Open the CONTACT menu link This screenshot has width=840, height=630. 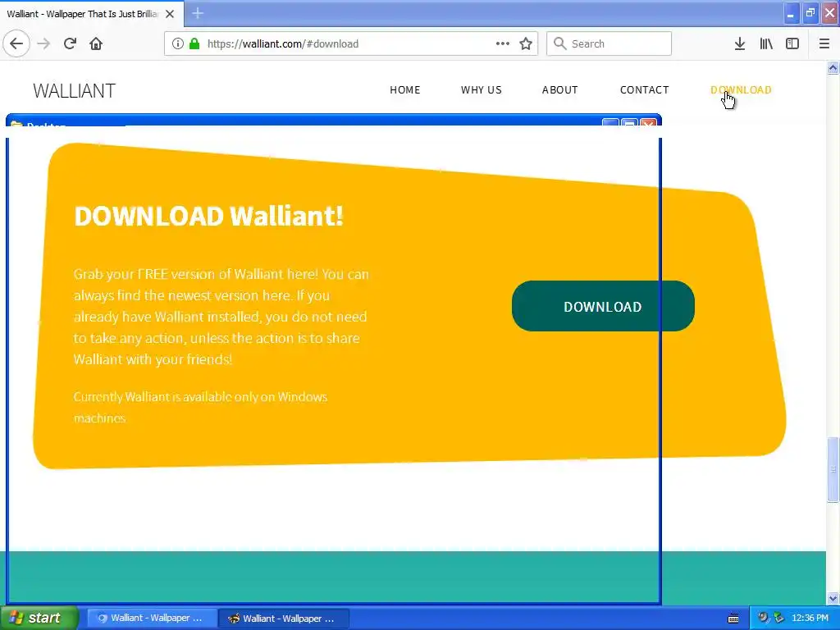click(x=645, y=90)
